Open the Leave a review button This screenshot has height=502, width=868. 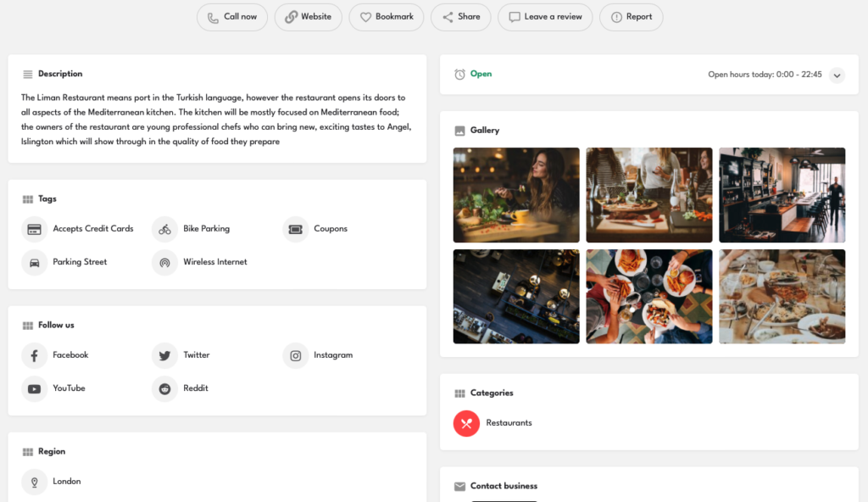pyautogui.click(x=545, y=17)
